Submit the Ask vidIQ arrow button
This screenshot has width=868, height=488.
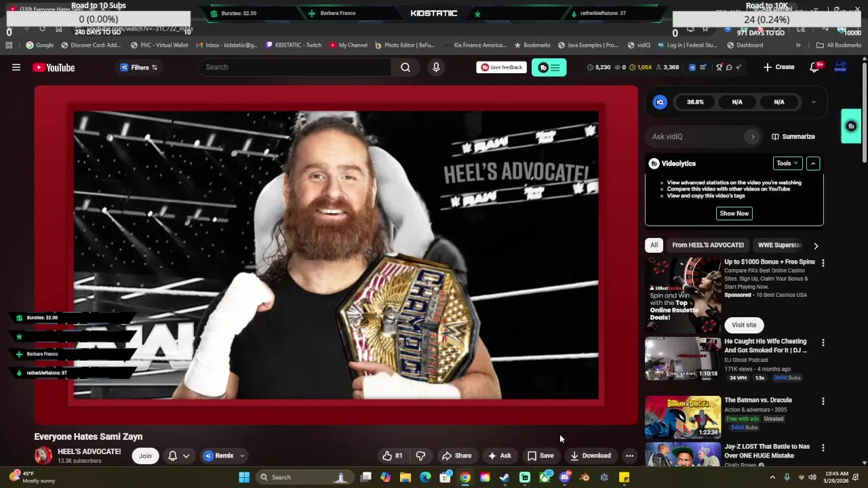click(752, 136)
